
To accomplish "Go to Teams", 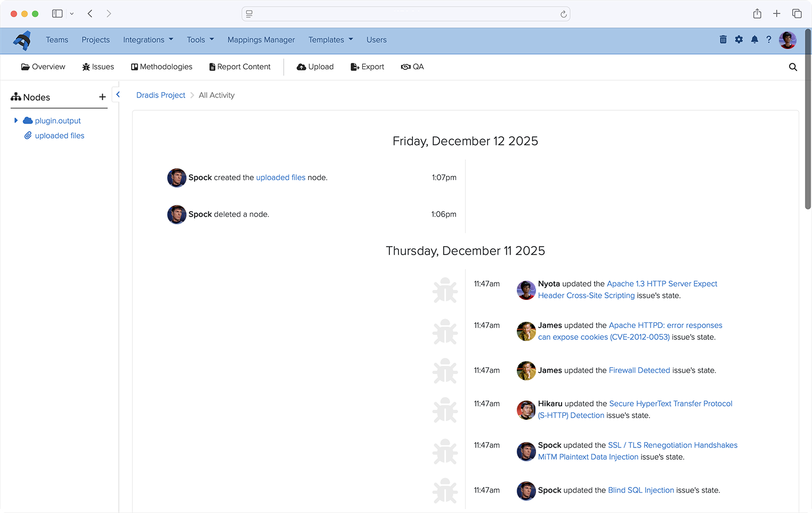I will (57, 40).
